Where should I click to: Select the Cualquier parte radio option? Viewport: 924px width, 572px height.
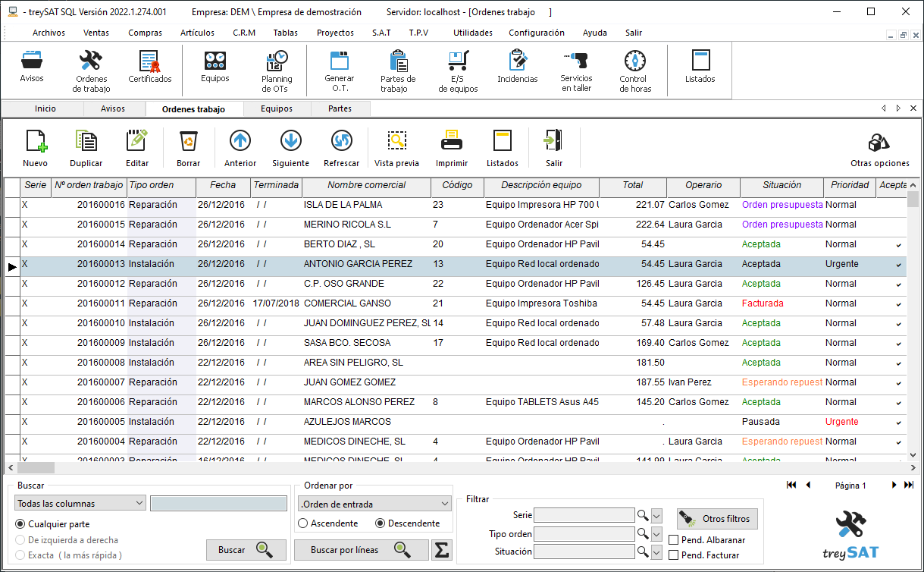click(x=20, y=524)
